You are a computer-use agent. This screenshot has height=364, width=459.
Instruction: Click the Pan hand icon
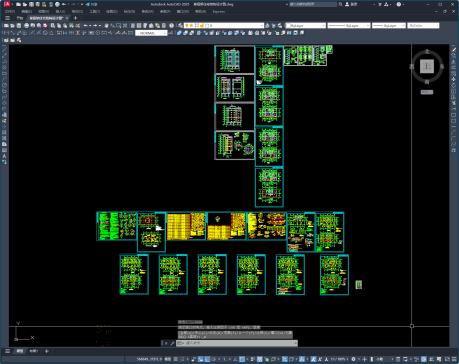tap(106, 25)
